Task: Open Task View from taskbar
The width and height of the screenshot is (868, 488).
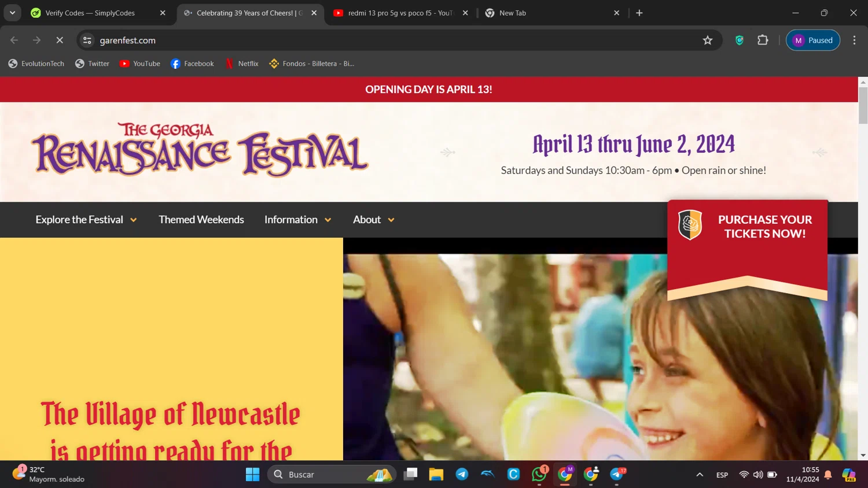Action: point(411,474)
